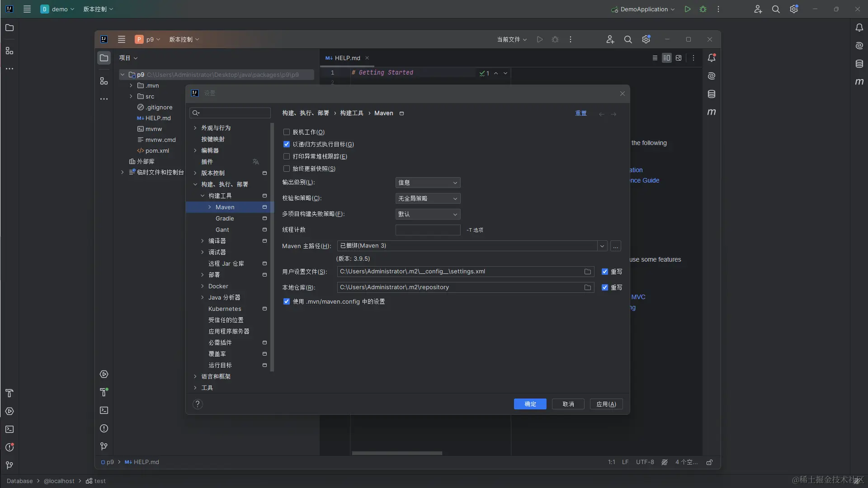Enable 脱机工作 checkbox

tap(287, 132)
